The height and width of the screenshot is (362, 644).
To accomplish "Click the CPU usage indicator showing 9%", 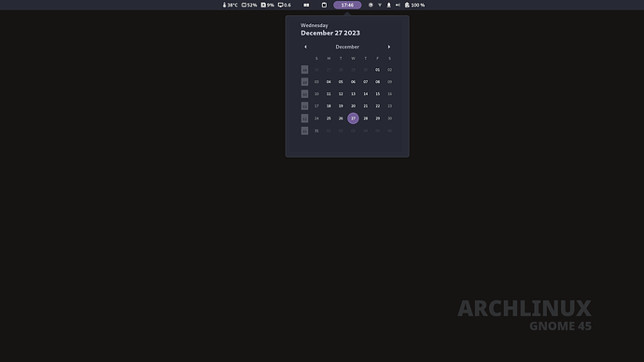I will 267,5.
